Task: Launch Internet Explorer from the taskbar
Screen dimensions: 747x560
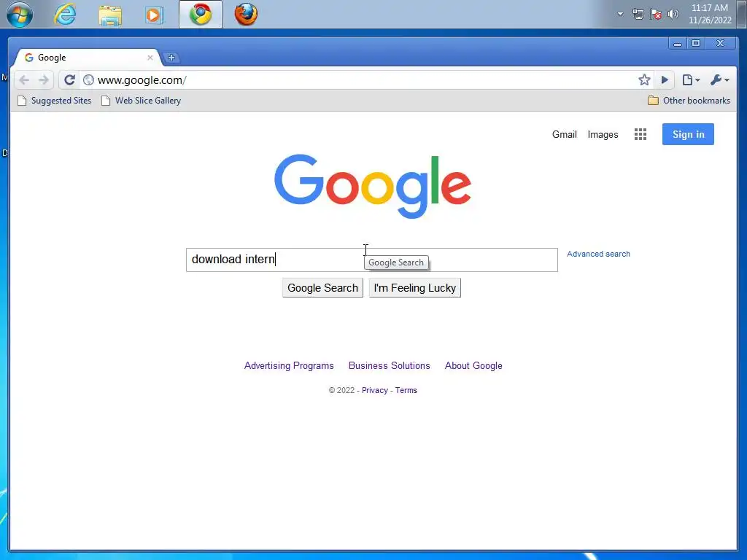Action: click(65, 15)
